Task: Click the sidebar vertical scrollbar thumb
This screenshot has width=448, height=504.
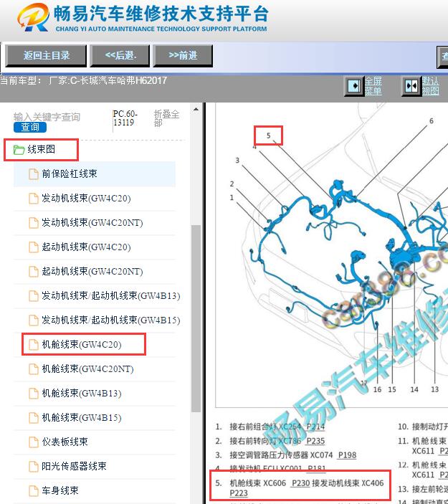Action: pos(196,318)
